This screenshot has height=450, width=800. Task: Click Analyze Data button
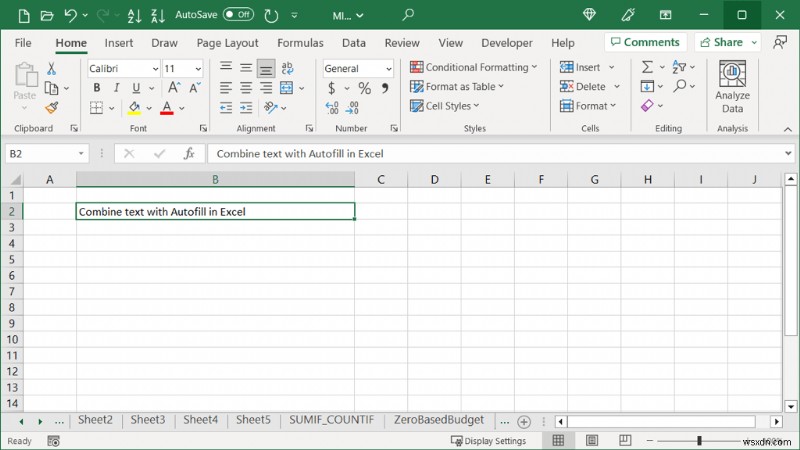coord(732,87)
